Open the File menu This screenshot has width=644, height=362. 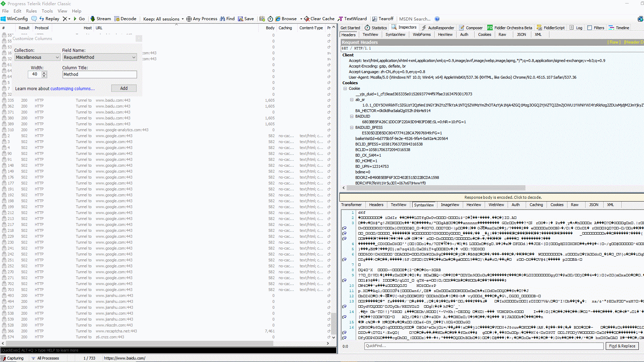tap(5, 11)
